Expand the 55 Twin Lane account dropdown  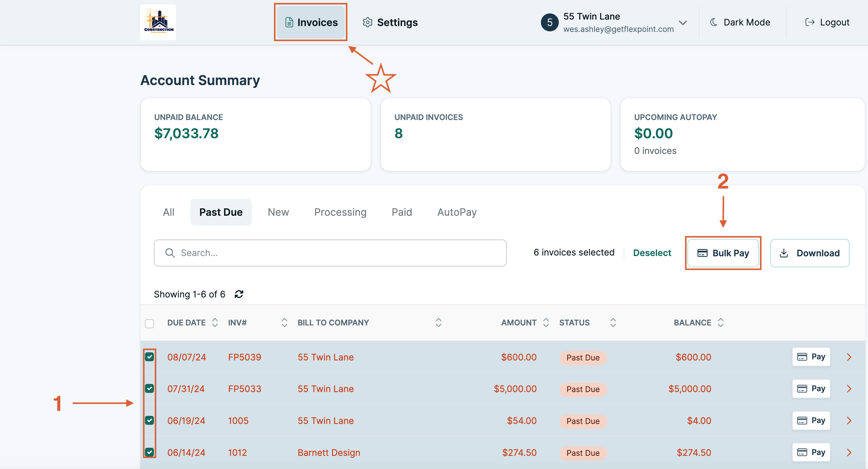tap(683, 23)
